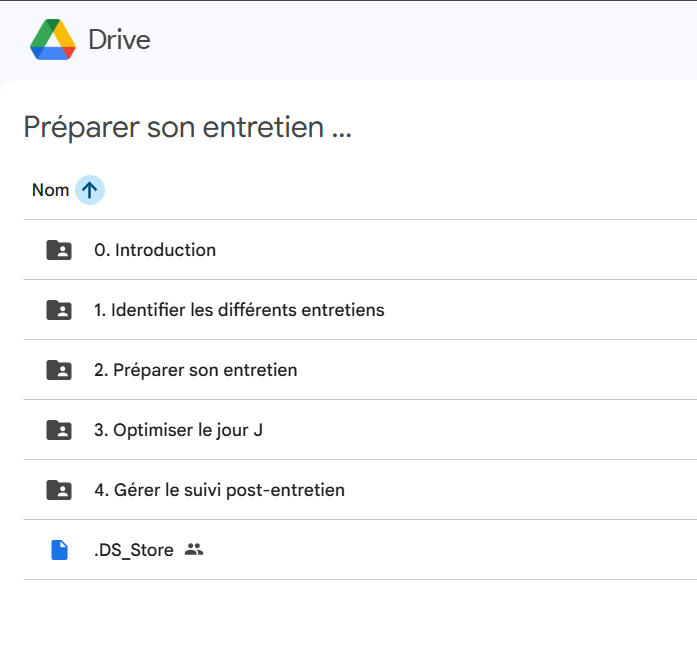Toggle sort direction with the blue arrow
The width and height of the screenshot is (697, 647).
pos(90,190)
